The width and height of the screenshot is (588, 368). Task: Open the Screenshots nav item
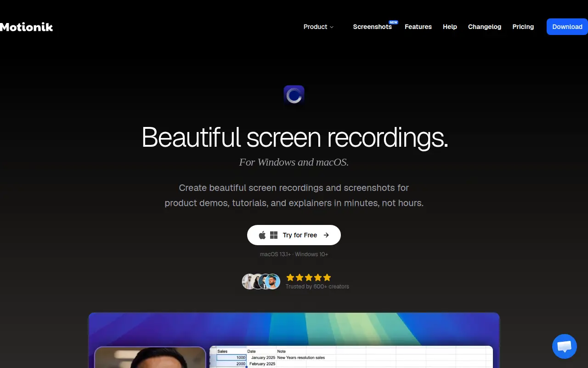(x=373, y=27)
